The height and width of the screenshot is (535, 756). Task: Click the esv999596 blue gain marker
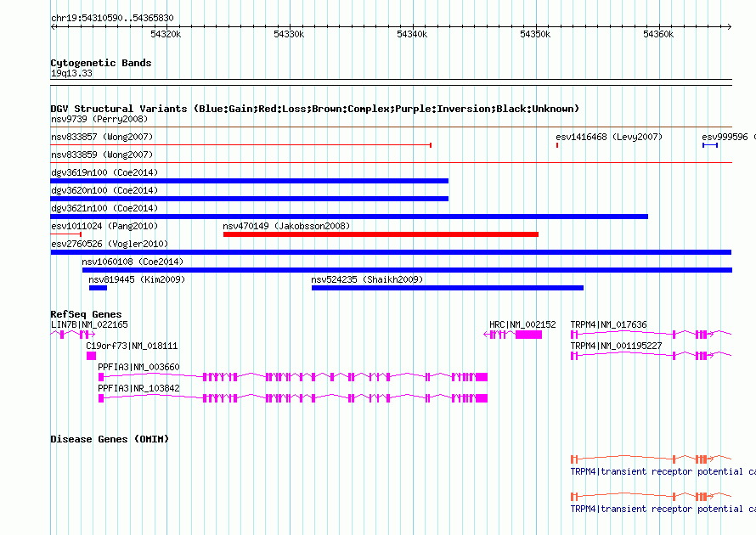[710, 145]
